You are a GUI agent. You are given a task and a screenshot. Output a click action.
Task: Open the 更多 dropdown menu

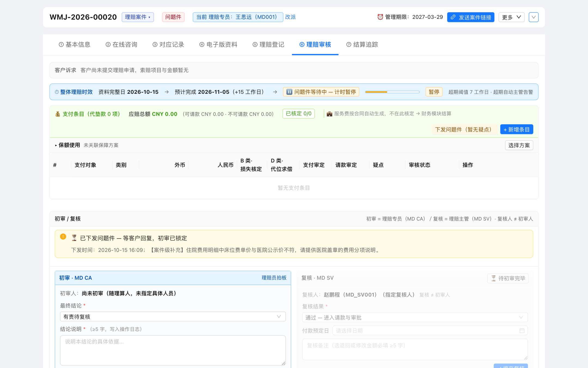(512, 17)
